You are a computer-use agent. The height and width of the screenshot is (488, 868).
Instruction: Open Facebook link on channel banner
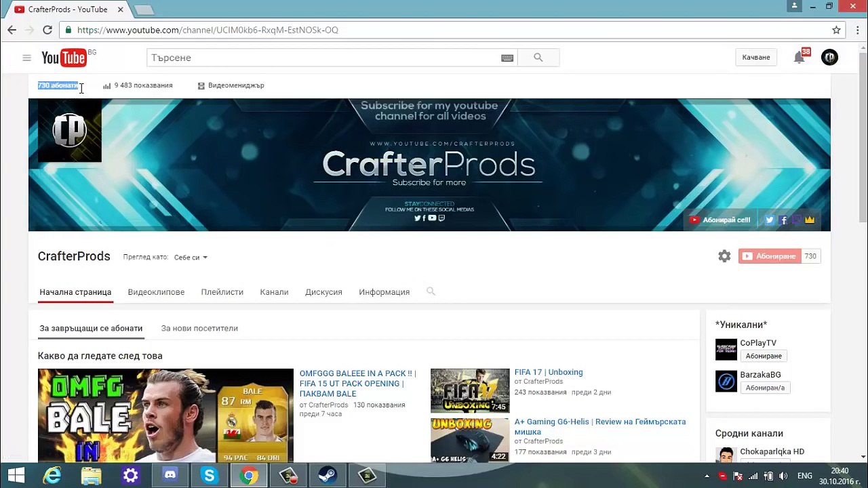(783, 220)
